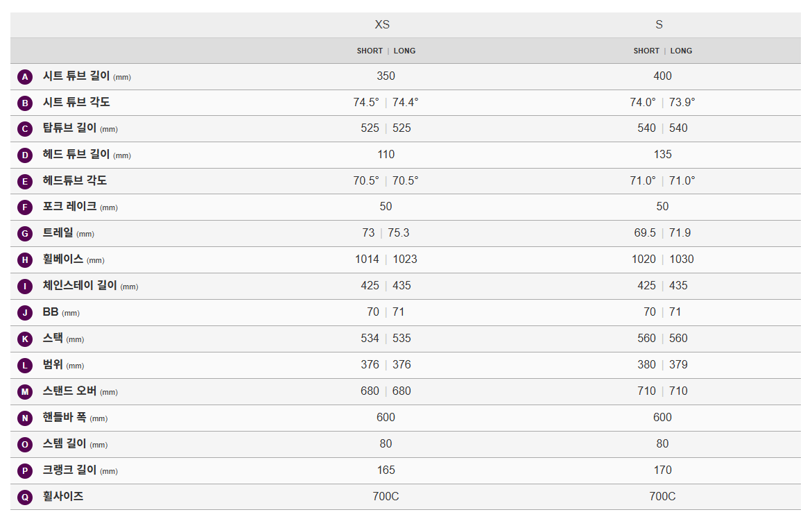The height and width of the screenshot is (519, 812).
Task: Click the XS size column header
Action: pyautogui.click(x=382, y=25)
